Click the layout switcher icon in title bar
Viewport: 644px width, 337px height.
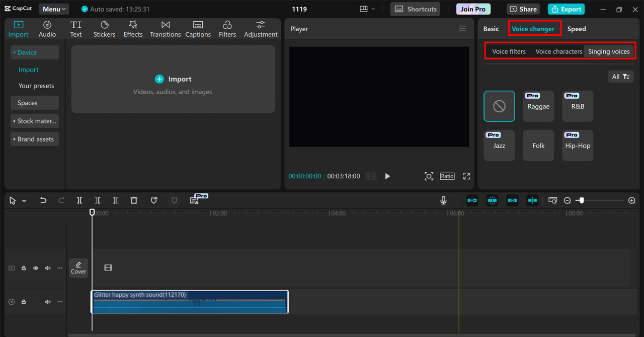point(364,9)
